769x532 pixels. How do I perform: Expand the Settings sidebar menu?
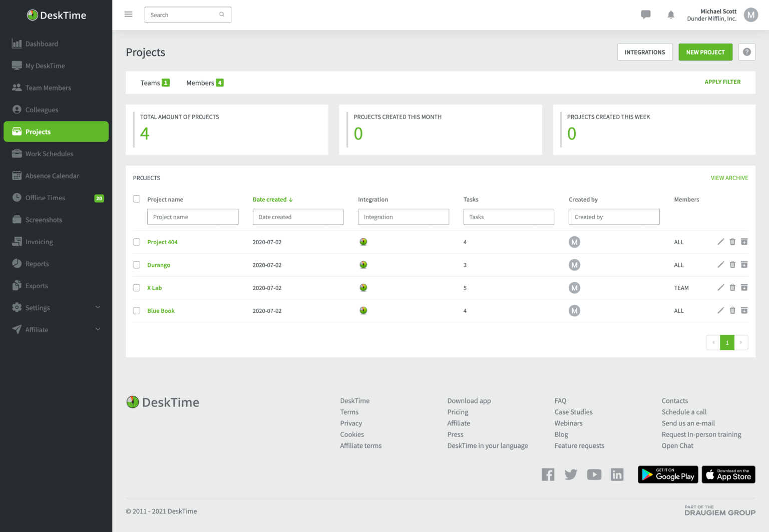38,308
